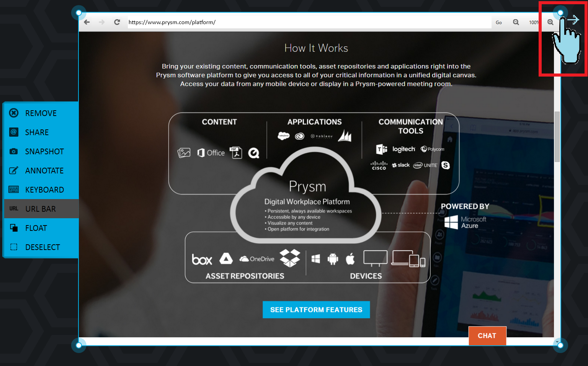Click the bottom-right resize handle circle
Viewport: 588px width, 366px height.
560,345
